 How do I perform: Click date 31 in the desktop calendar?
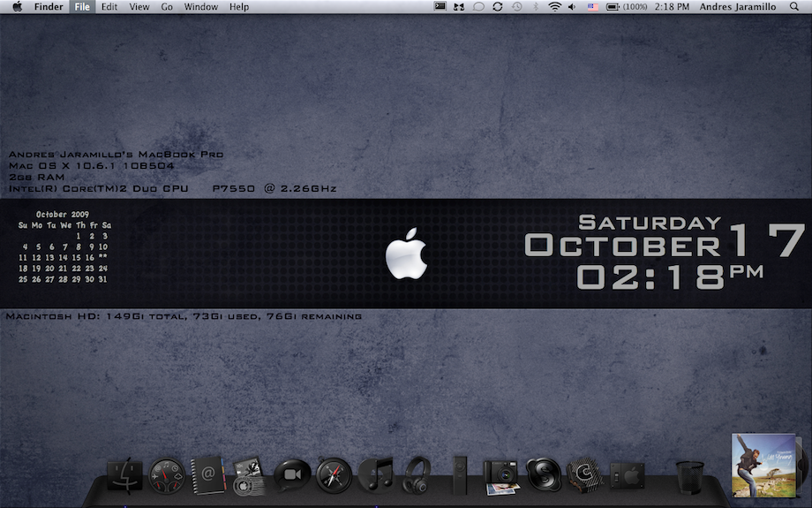click(102, 279)
